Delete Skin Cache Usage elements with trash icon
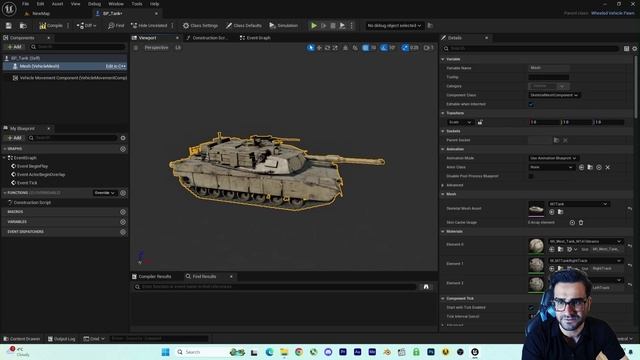The image size is (640, 360). (x=581, y=222)
